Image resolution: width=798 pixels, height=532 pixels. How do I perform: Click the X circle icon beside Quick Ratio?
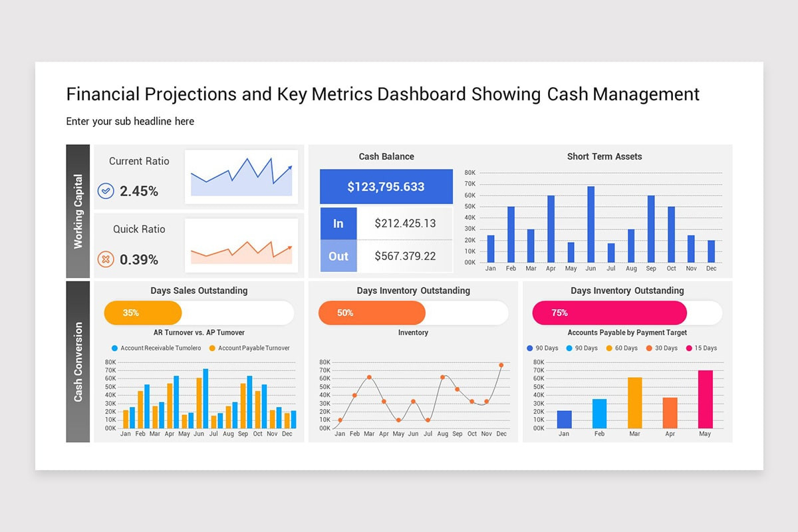(x=105, y=259)
